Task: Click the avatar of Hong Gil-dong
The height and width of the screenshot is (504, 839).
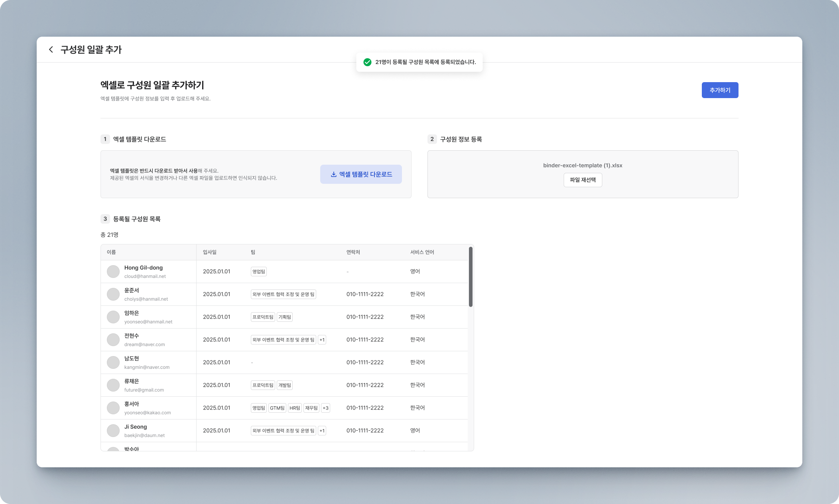Action: [x=113, y=272]
